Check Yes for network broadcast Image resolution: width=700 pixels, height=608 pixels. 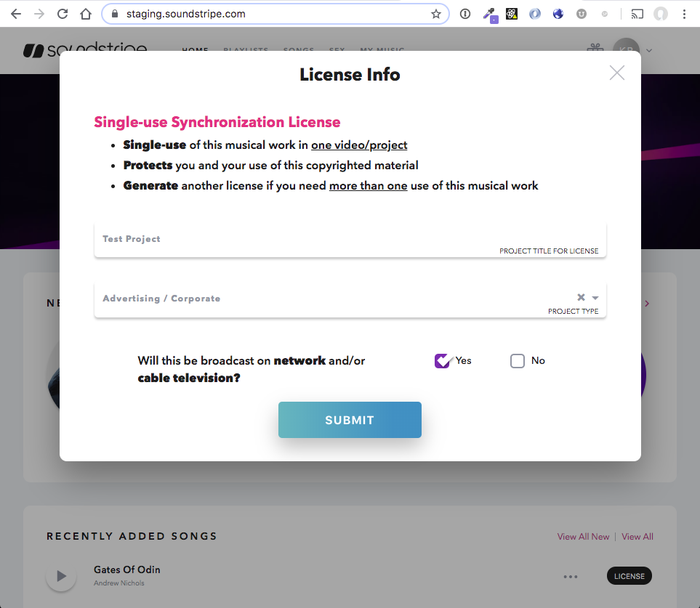pyautogui.click(x=442, y=361)
